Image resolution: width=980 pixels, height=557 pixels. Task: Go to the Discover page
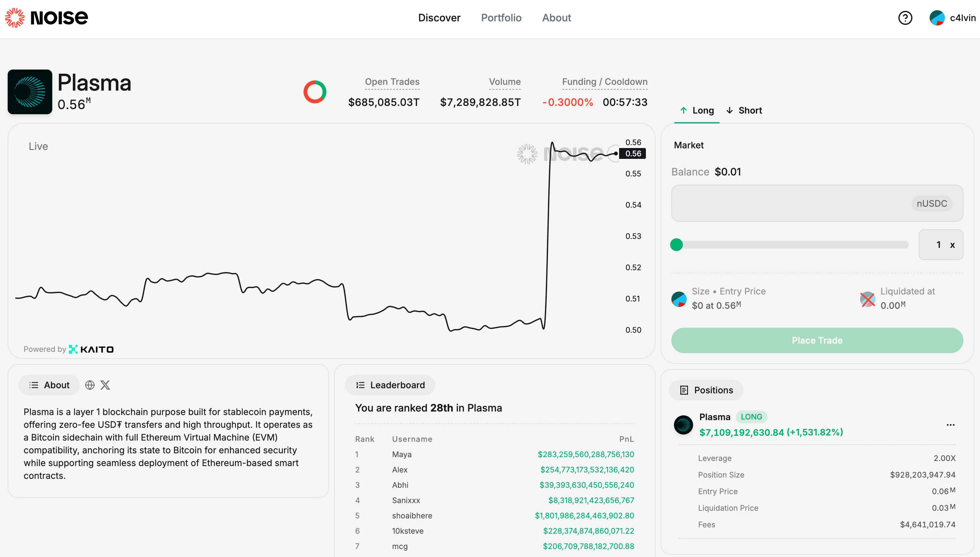(x=439, y=18)
